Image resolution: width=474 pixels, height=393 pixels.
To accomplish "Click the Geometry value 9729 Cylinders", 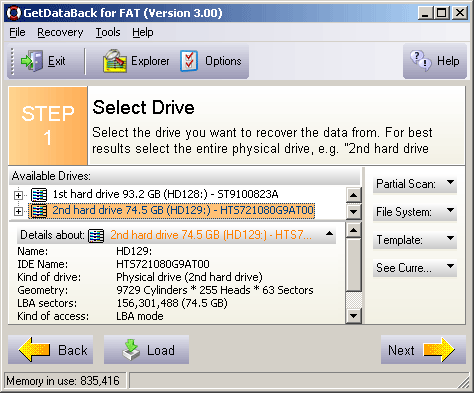I will tap(215, 290).
